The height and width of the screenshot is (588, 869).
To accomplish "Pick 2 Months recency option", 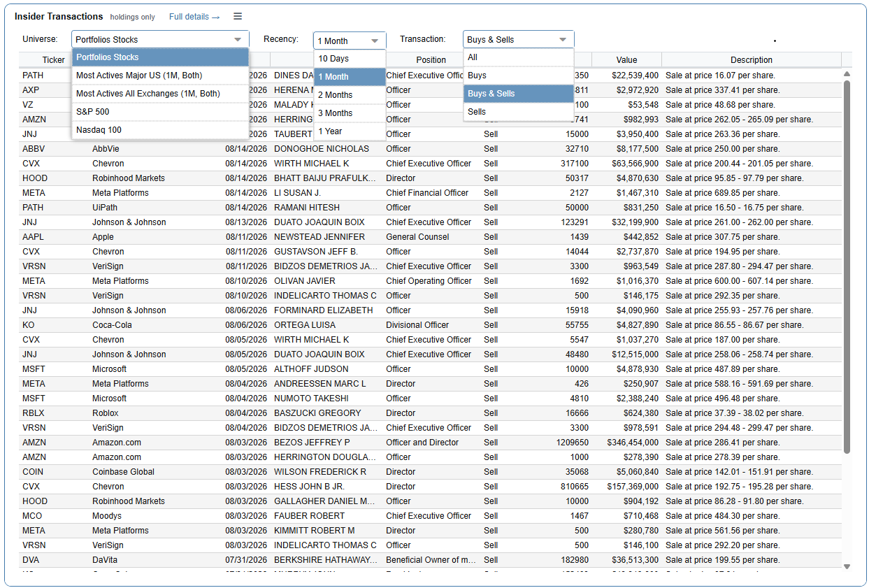I will tap(350, 95).
